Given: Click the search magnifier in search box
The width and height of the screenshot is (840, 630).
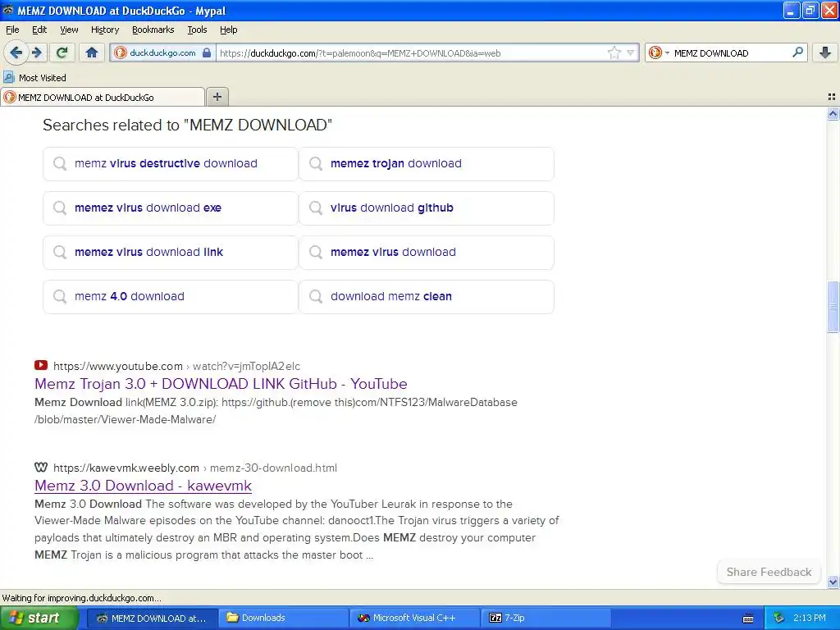Looking at the screenshot, I should tap(797, 52).
